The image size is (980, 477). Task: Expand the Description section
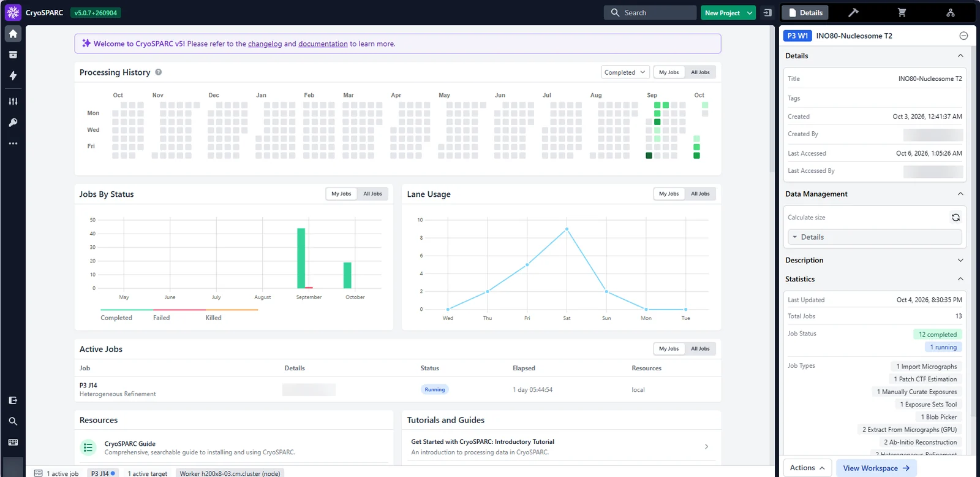click(x=960, y=260)
